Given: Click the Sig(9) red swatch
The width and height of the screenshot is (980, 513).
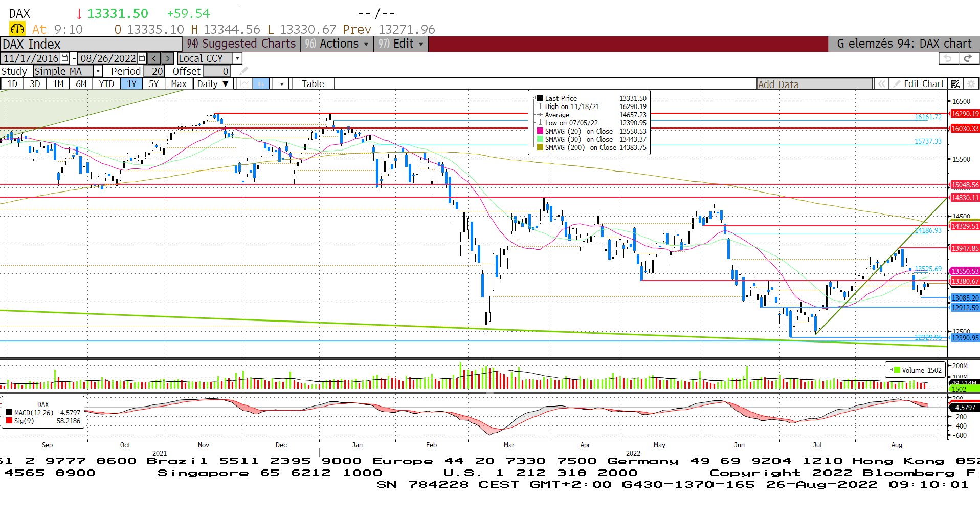Looking at the screenshot, I should (x=9, y=421).
